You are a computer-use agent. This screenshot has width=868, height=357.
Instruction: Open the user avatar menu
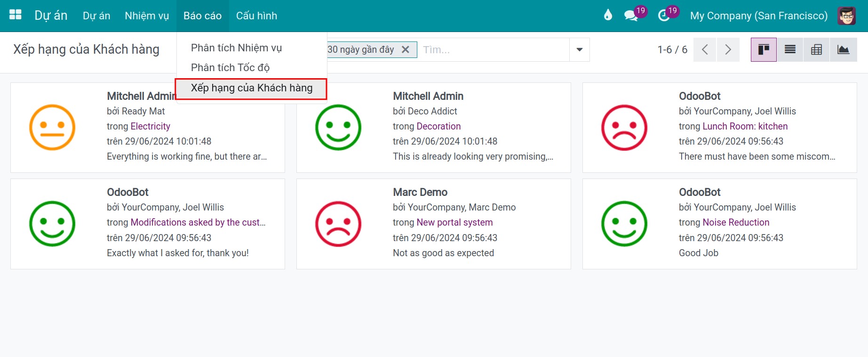click(847, 16)
